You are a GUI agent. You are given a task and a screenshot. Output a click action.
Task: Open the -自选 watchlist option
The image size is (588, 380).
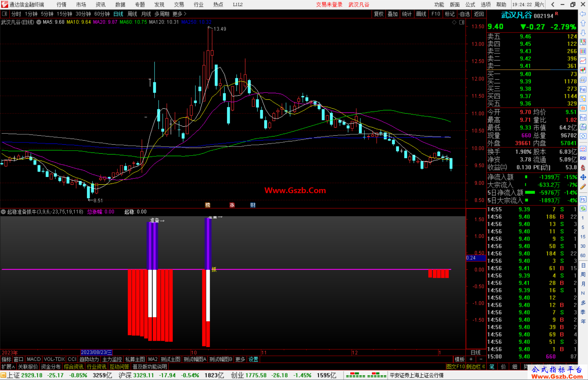point(464,14)
